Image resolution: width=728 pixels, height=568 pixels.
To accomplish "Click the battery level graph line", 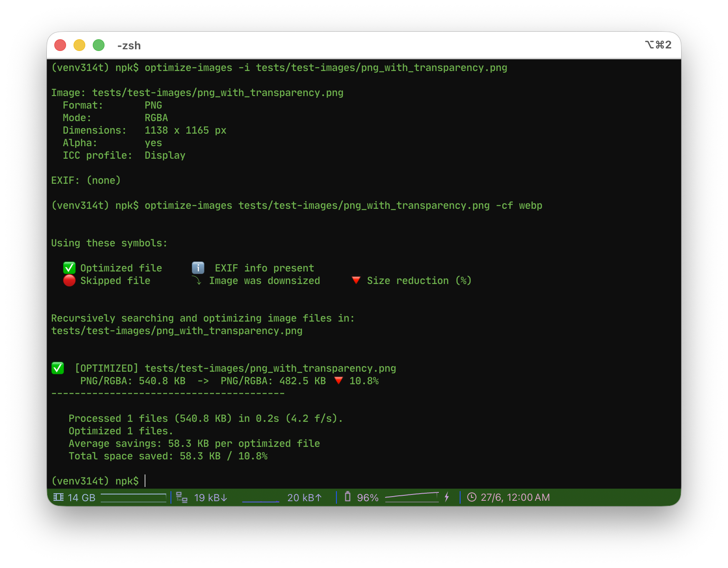I will [x=412, y=497].
